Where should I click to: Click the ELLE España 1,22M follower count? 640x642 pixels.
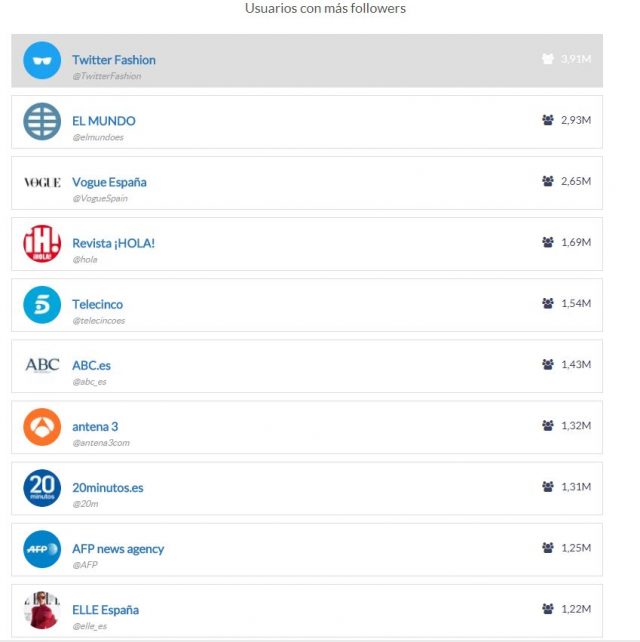(576, 609)
